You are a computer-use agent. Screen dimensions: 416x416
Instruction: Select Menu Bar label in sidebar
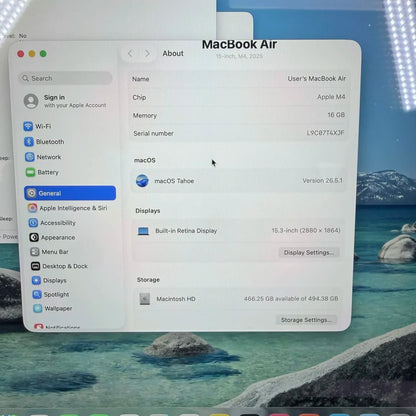pos(55,252)
